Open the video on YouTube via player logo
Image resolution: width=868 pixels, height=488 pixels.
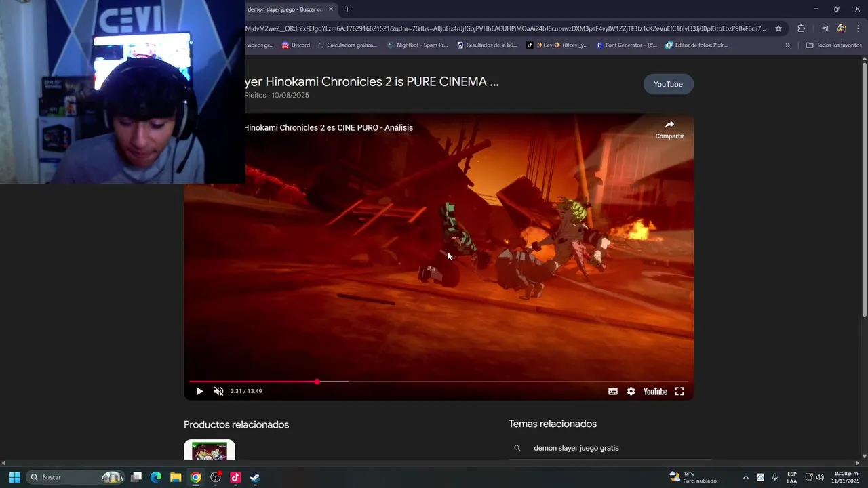pyautogui.click(x=655, y=391)
